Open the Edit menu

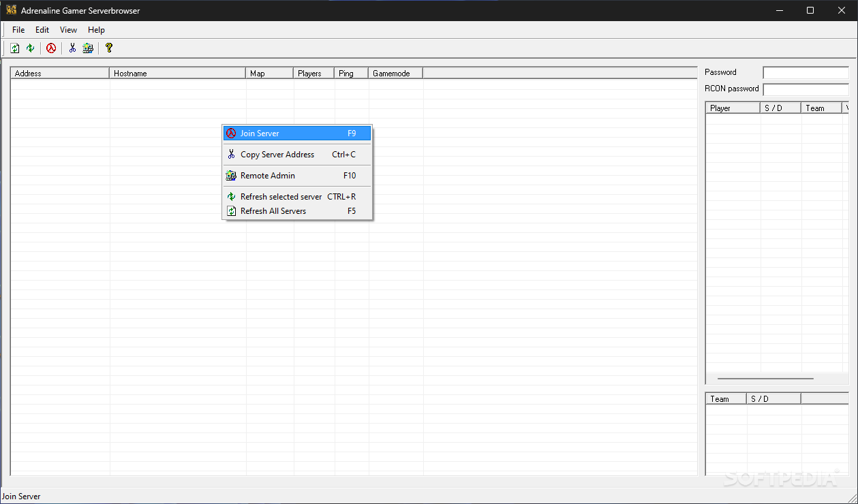click(42, 30)
